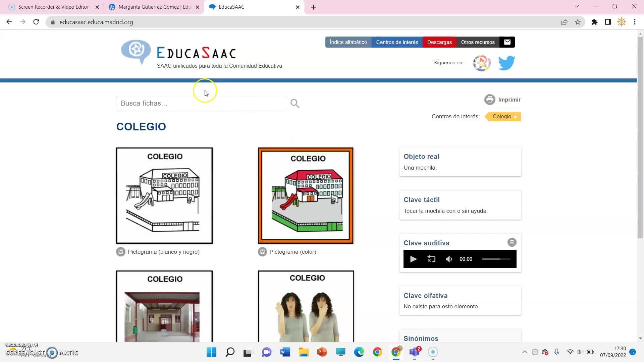This screenshot has width=644, height=362.
Task: Click the Imprimir printer icon
Action: coord(489,100)
